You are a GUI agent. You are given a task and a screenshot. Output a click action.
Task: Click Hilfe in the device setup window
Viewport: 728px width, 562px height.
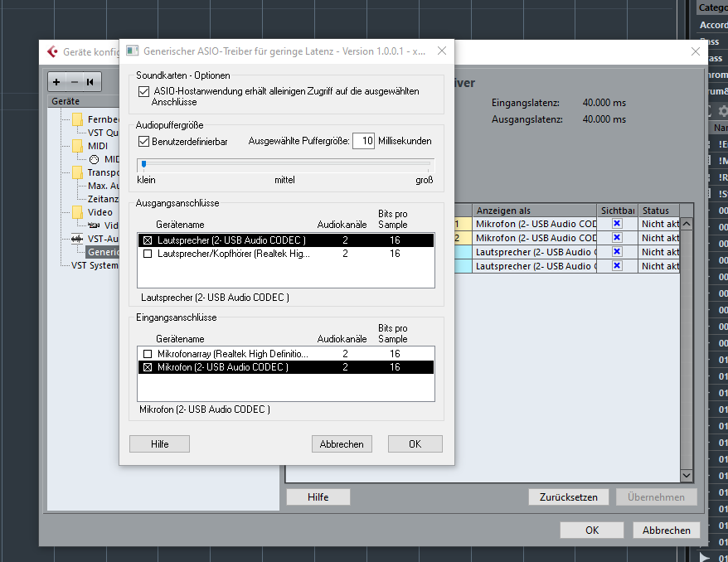[318, 497]
